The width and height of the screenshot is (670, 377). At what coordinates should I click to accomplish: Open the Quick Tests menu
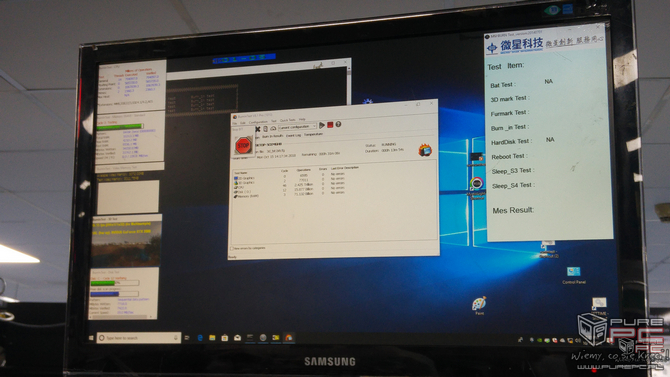[x=288, y=121]
